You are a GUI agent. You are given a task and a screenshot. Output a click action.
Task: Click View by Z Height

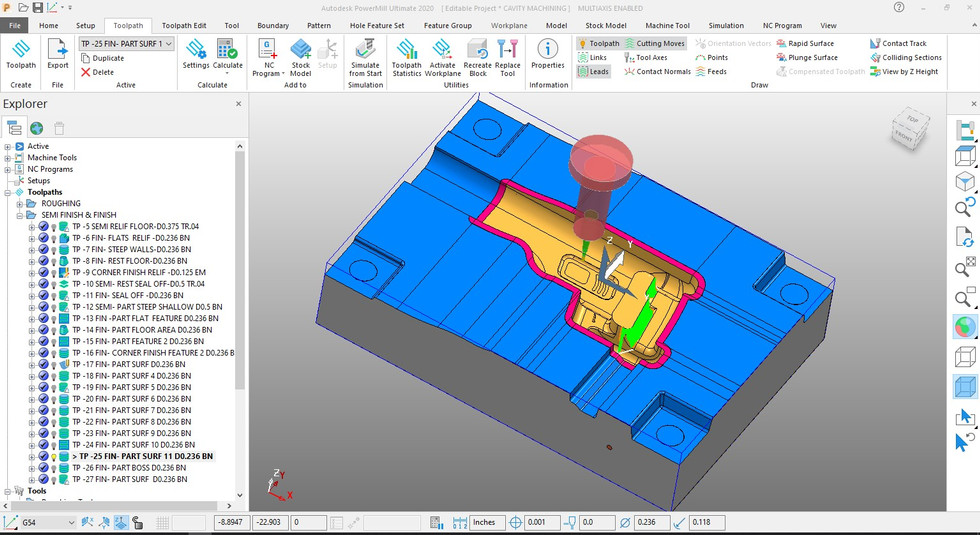(904, 71)
